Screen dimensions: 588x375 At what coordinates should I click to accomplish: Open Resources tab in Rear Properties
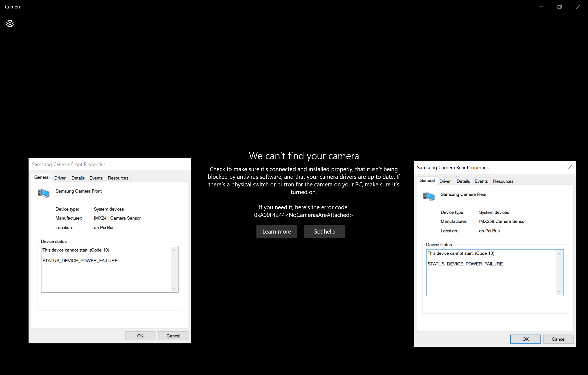click(503, 181)
